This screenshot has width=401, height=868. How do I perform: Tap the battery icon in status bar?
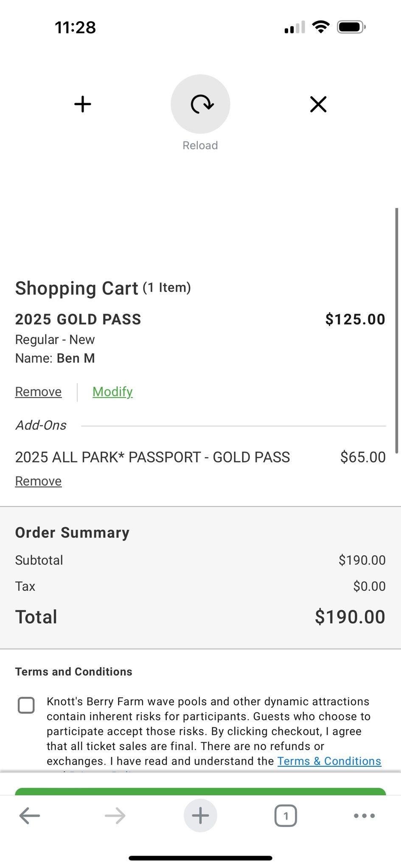(351, 28)
